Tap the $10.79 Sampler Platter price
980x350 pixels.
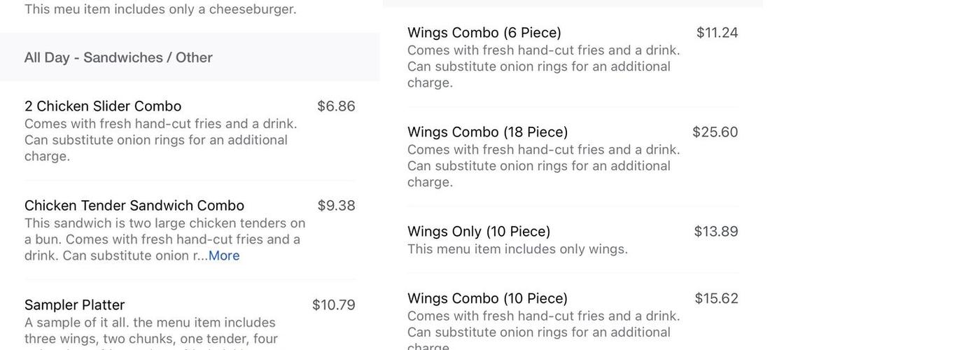click(x=333, y=305)
